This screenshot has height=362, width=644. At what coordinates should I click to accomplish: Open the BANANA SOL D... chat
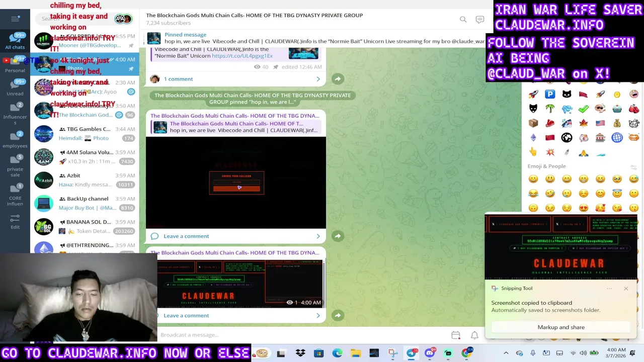tap(85, 226)
